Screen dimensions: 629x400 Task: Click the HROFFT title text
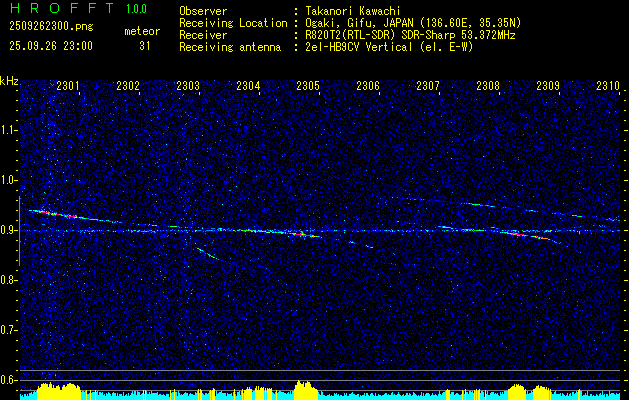click(x=62, y=8)
